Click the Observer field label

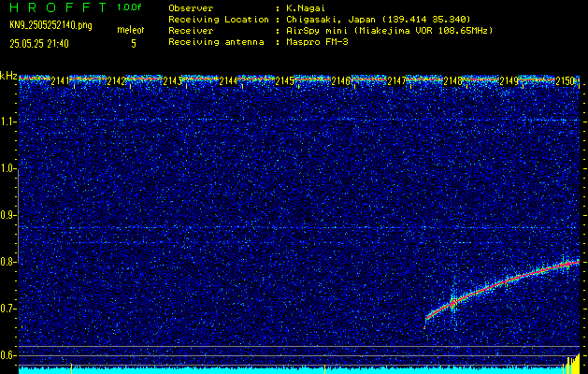pyautogui.click(x=191, y=7)
